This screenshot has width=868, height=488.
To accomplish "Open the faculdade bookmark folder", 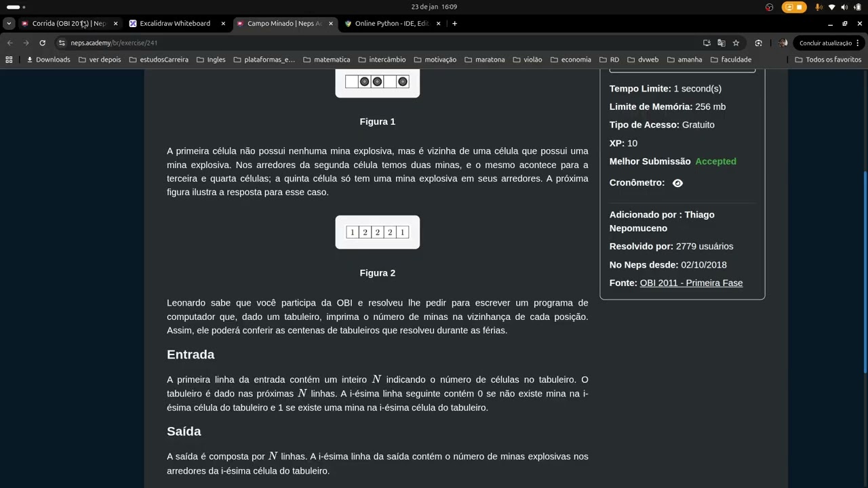I will coord(730,60).
